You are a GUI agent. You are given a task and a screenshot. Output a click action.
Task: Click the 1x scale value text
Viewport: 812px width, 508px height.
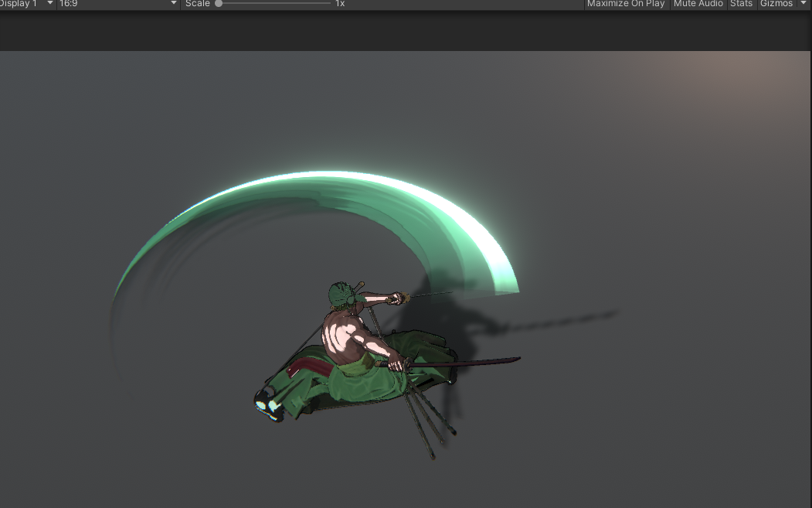340,4
